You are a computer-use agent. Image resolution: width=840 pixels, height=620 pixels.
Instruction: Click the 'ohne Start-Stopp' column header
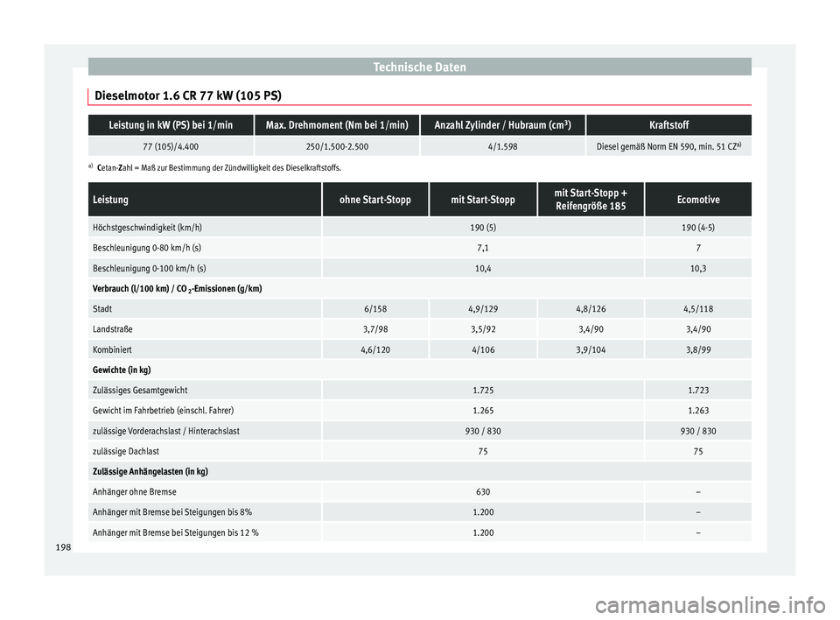[375, 200]
